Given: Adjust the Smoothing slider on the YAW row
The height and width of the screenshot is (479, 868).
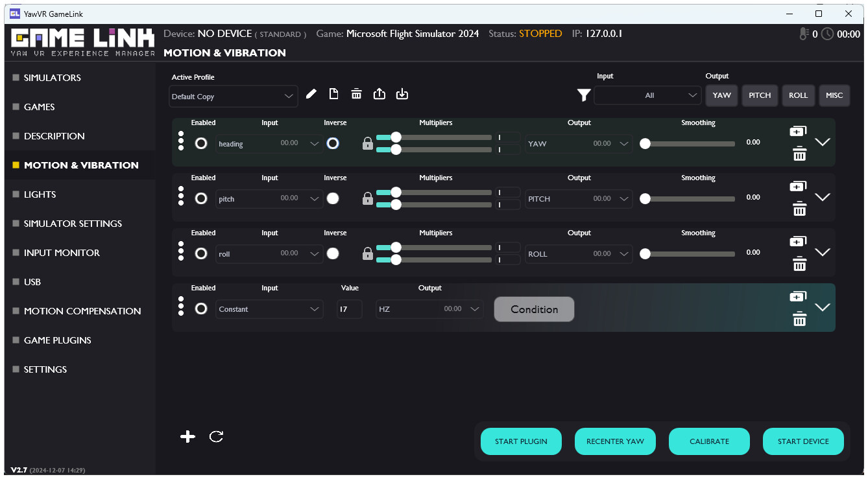Looking at the screenshot, I should 645,144.
